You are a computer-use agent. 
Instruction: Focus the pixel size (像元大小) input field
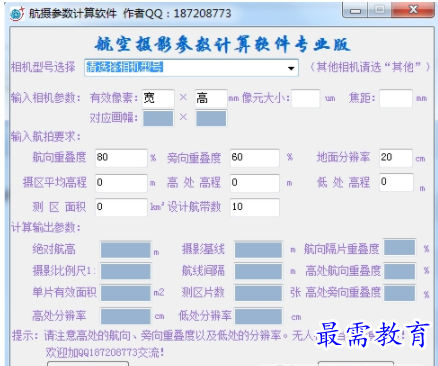(x=306, y=98)
